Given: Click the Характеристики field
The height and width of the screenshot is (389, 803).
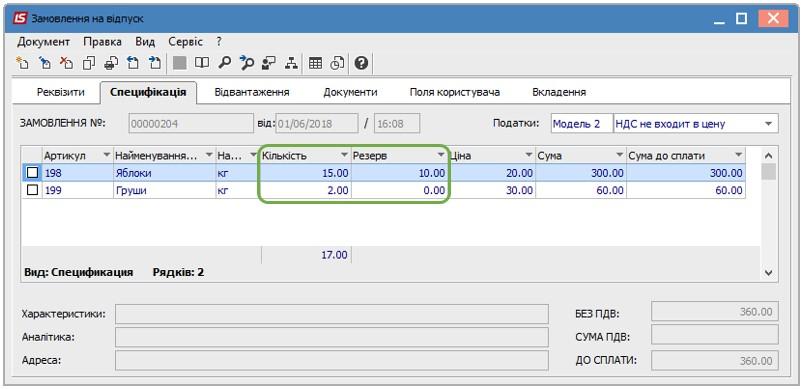Looking at the screenshot, I should point(331,314).
